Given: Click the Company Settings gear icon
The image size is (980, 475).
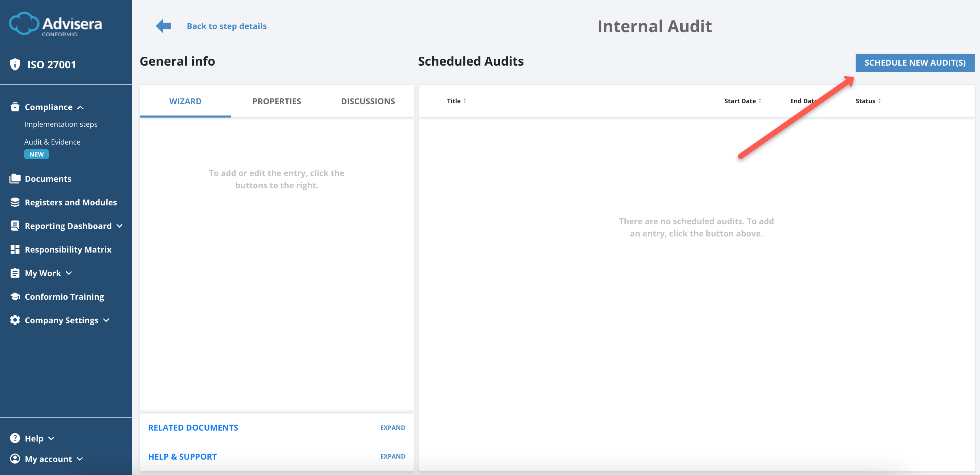Looking at the screenshot, I should (14, 320).
